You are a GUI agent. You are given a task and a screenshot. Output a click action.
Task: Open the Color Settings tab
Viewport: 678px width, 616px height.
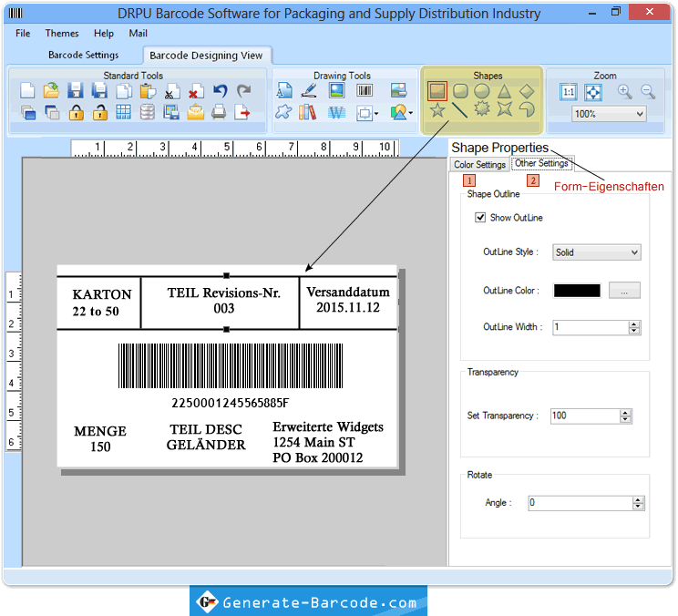click(479, 164)
